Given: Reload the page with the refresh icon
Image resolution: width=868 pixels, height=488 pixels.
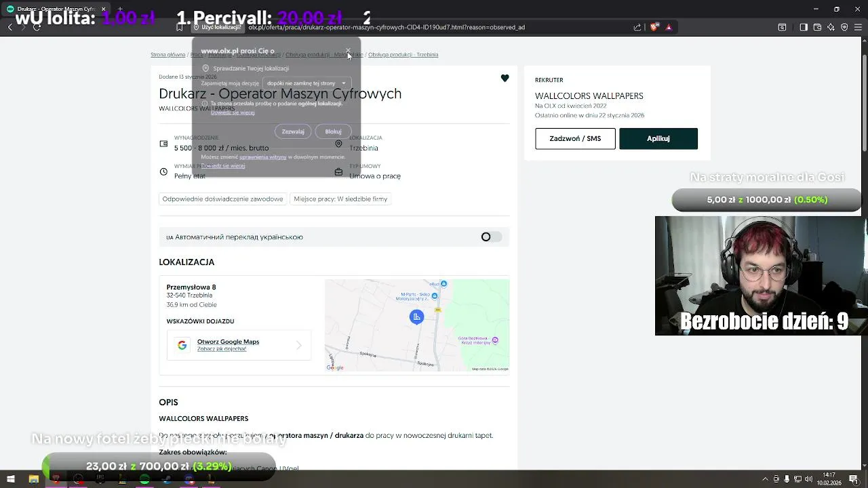Looking at the screenshot, I should click(37, 27).
